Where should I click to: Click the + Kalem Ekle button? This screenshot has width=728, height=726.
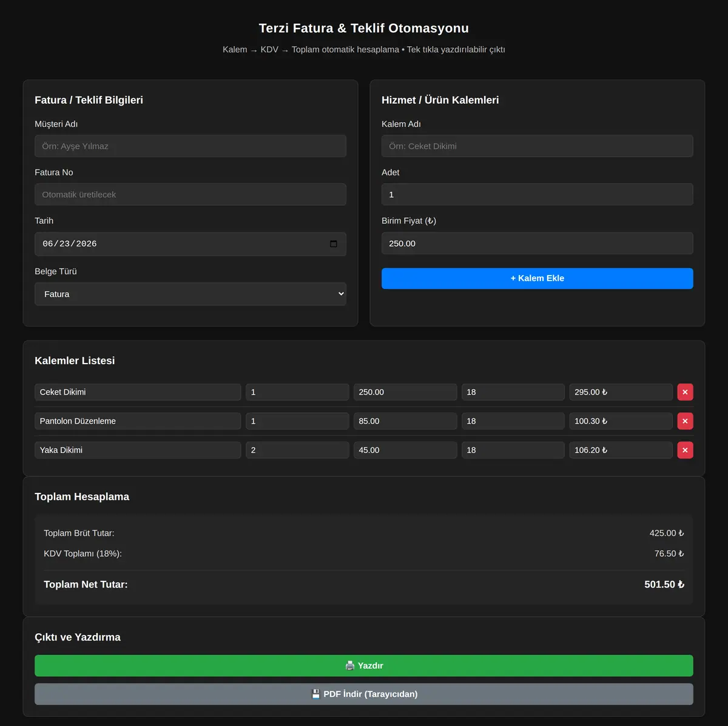(537, 279)
